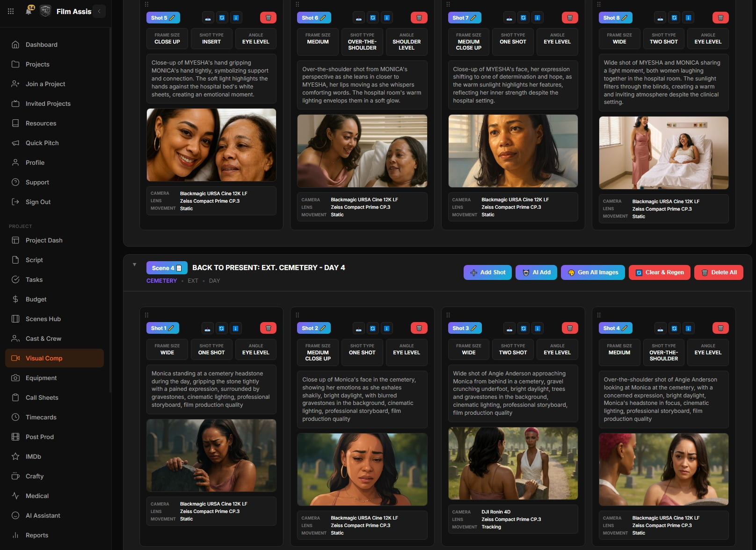This screenshot has width=756, height=550.
Task: Regenerate the image for cemetery Shot 2
Action: point(373,329)
